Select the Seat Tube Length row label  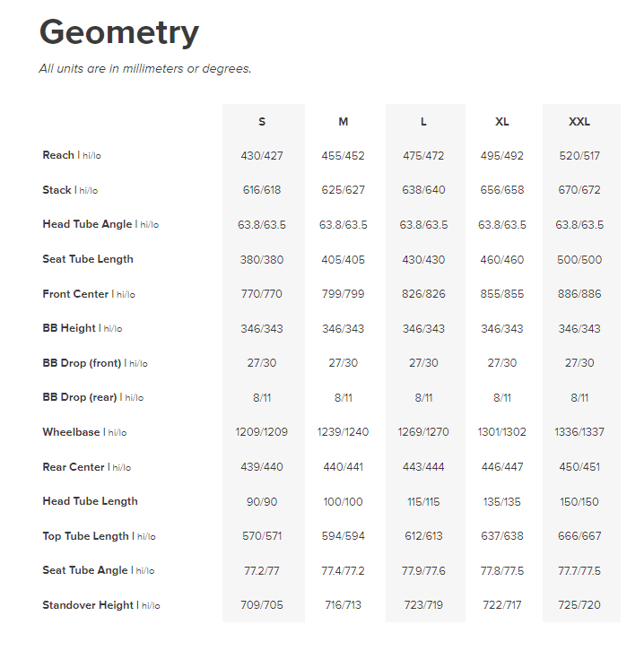tap(88, 259)
